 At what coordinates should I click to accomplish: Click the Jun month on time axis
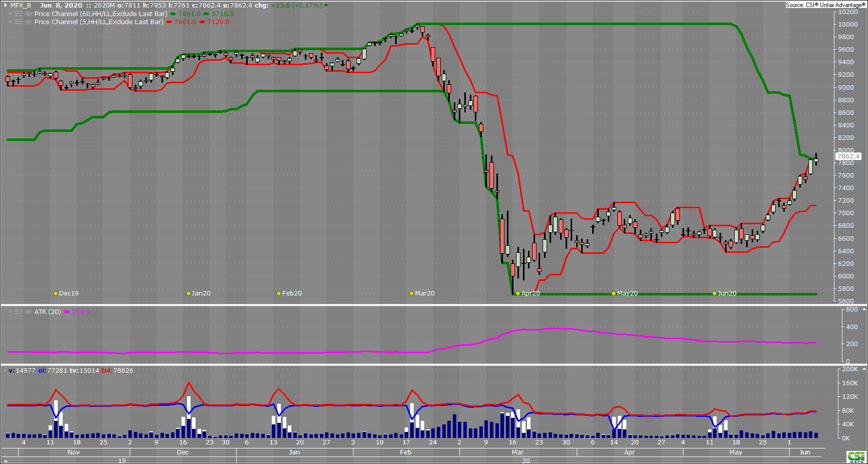[805, 452]
